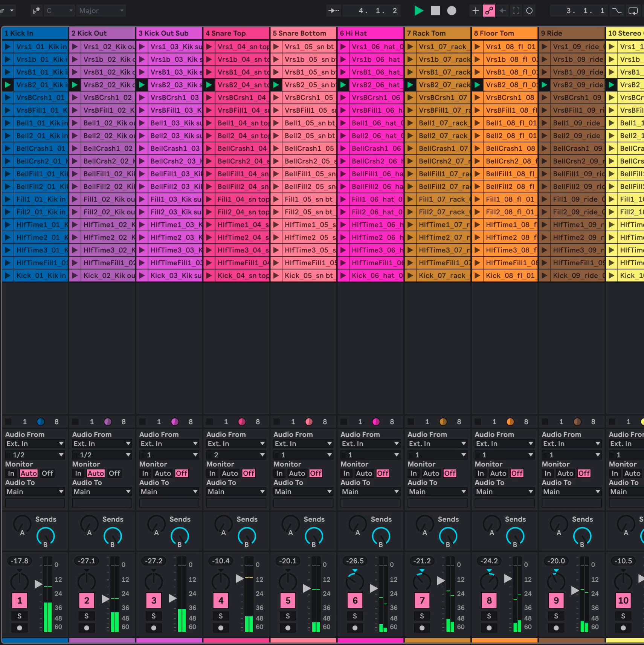Start playback with the green Play button
Image resolution: width=644 pixels, height=645 pixels.
(418, 11)
